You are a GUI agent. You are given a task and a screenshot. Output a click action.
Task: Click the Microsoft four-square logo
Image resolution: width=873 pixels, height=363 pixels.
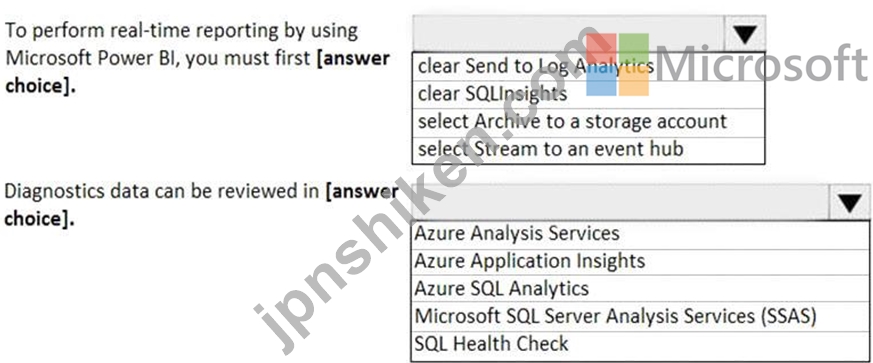617,65
